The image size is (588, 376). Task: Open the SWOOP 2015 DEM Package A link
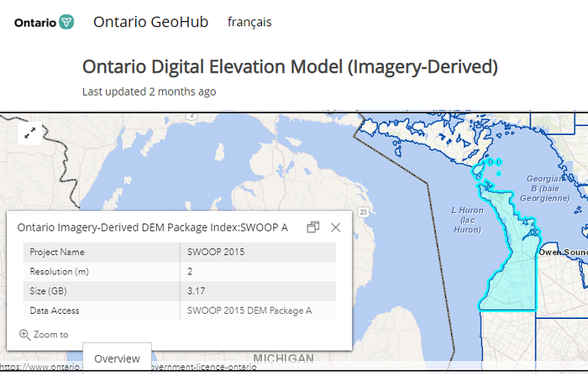tap(249, 311)
